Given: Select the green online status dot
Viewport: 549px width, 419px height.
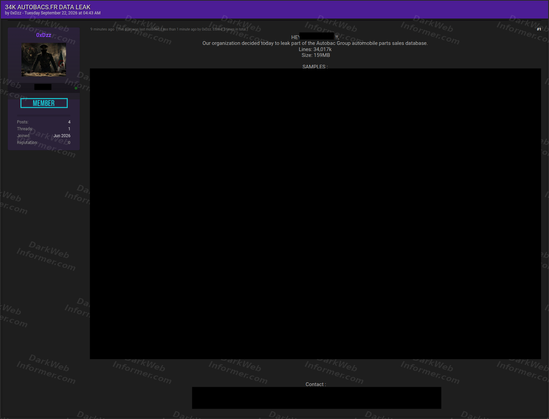Looking at the screenshot, I should click(76, 88).
